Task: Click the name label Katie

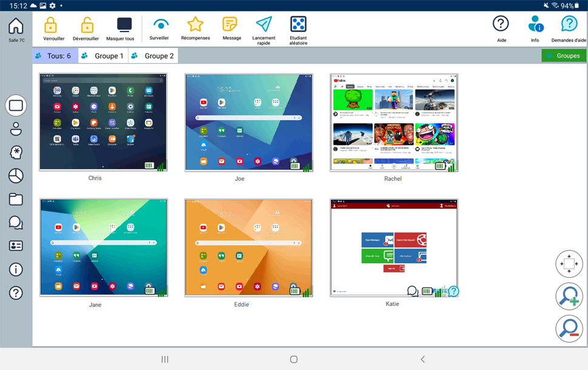Action: tap(392, 304)
